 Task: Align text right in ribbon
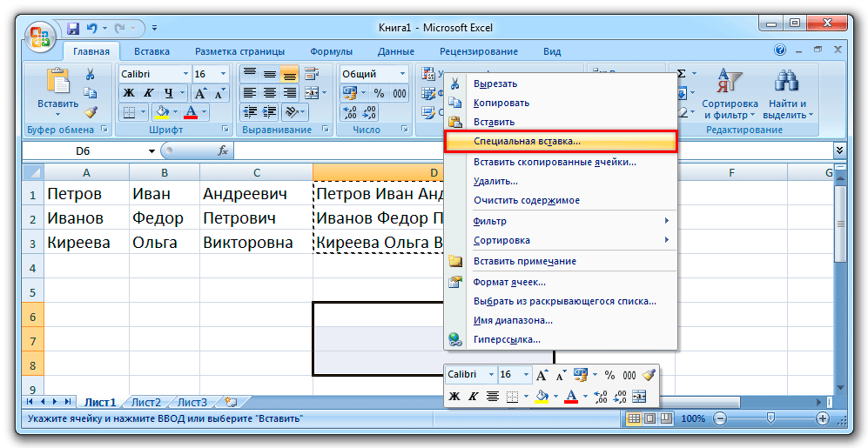[289, 92]
